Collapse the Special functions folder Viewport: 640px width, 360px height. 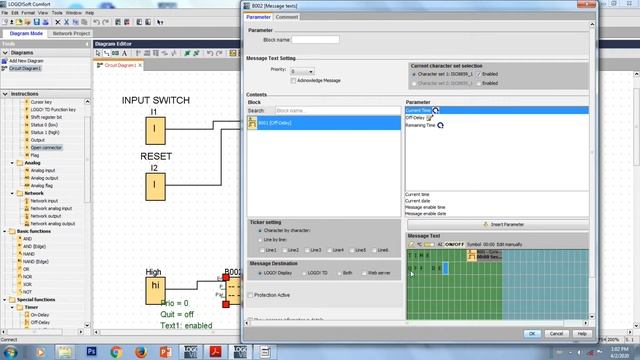5,300
